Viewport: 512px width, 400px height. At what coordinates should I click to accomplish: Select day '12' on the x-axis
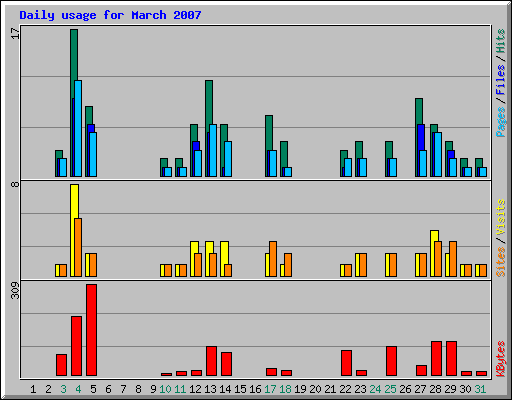pyautogui.click(x=195, y=389)
